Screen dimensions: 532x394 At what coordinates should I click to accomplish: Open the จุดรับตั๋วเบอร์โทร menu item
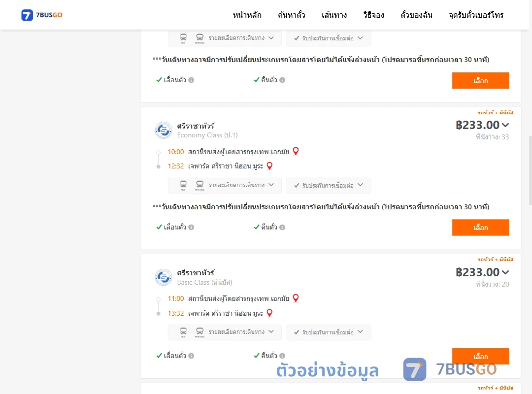(x=476, y=15)
